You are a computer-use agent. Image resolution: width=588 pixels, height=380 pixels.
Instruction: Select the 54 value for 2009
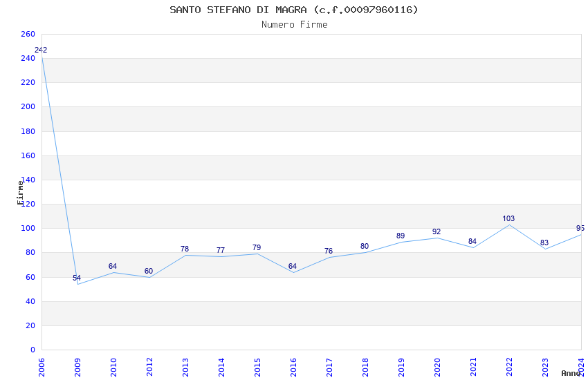(77, 278)
